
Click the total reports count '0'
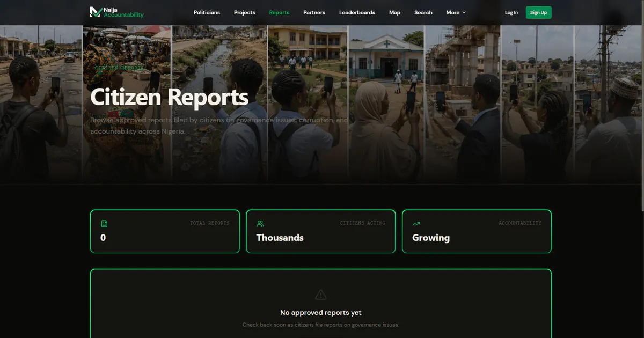click(103, 238)
